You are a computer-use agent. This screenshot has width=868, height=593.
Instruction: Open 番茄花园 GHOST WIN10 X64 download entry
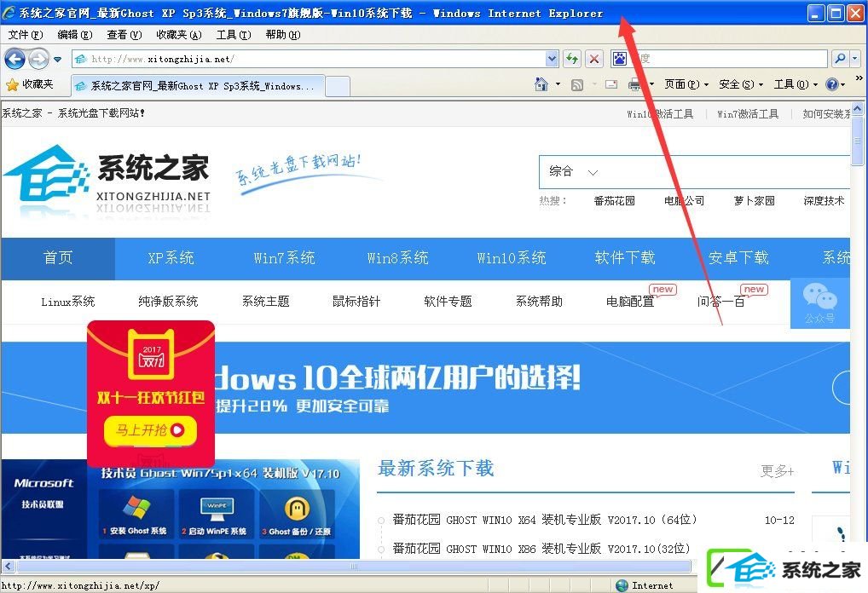pyautogui.click(x=545, y=520)
